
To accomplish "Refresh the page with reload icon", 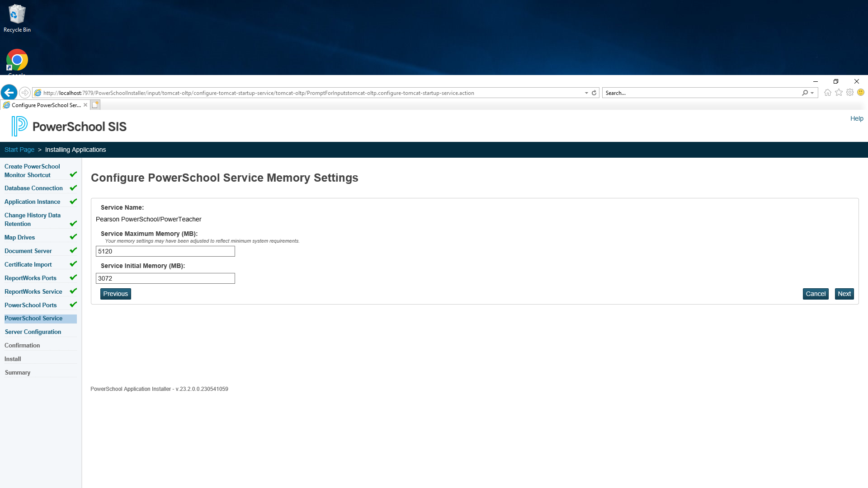I will [x=594, y=93].
